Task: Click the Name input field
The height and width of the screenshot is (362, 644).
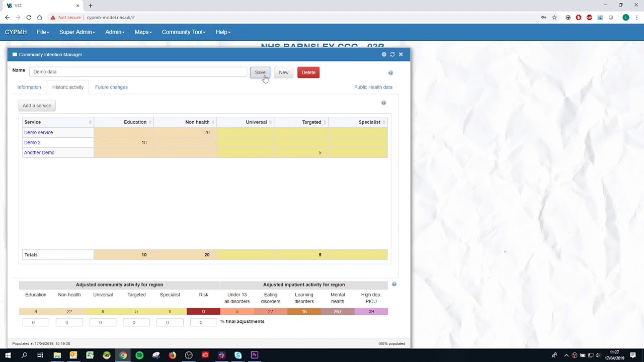Action: click(x=138, y=72)
